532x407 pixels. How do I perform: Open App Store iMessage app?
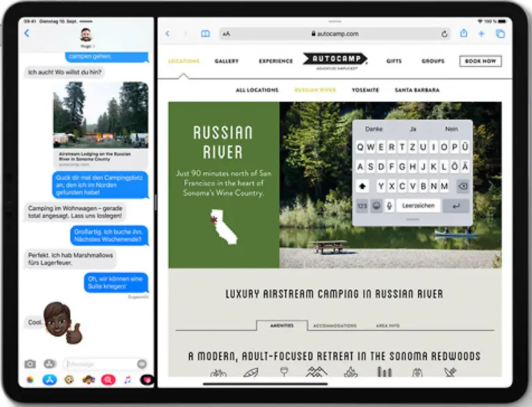tap(49, 379)
